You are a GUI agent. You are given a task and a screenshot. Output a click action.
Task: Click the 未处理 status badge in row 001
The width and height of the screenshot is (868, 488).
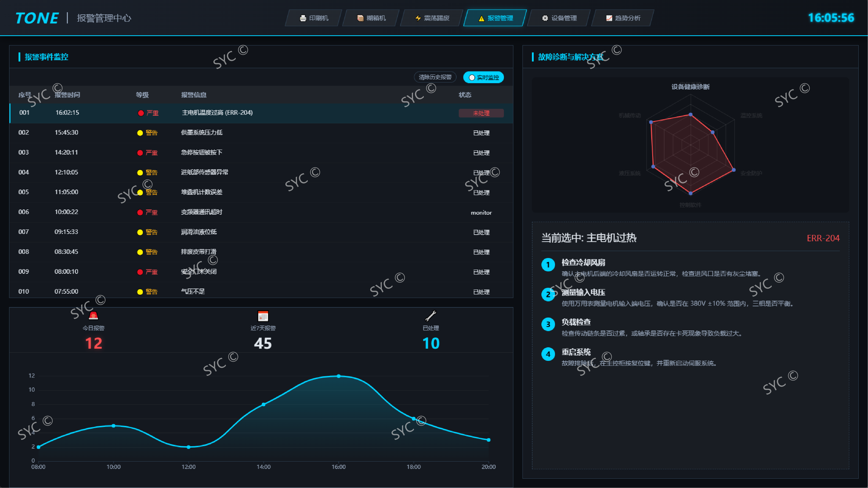point(481,113)
